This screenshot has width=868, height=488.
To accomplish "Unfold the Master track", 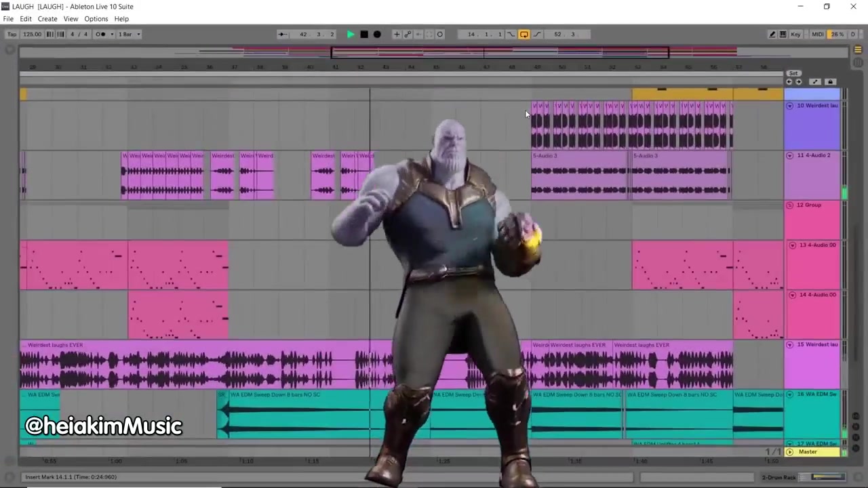I will tap(789, 452).
